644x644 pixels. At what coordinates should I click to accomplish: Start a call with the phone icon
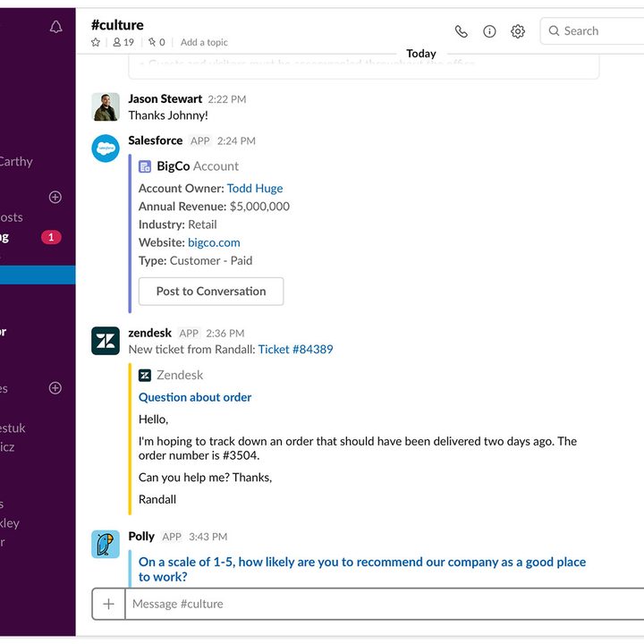coord(462,31)
